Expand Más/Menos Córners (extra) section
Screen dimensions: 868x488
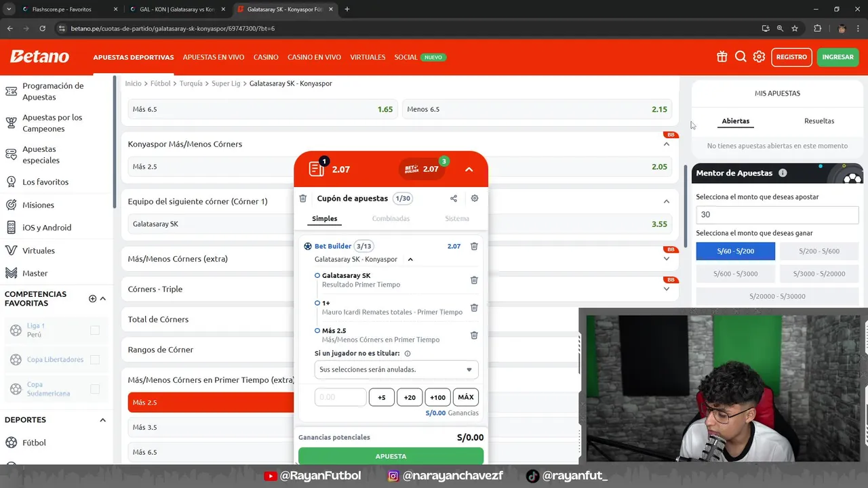(x=667, y=258)
